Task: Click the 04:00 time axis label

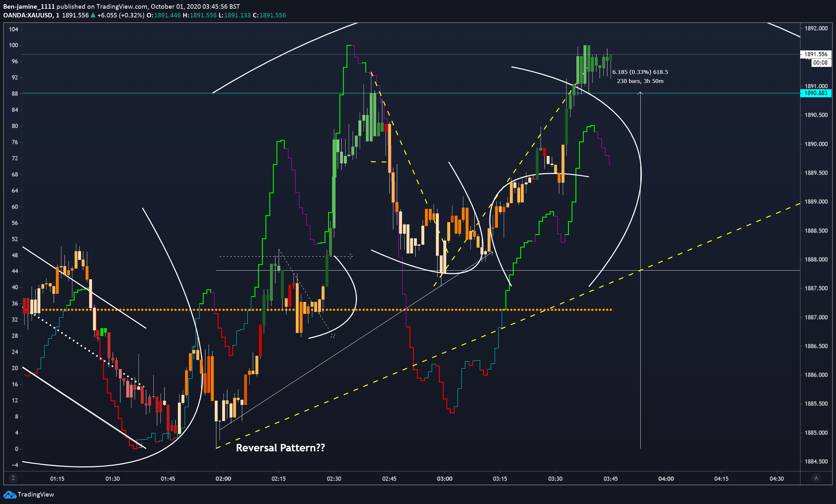Action: [666, 478]
